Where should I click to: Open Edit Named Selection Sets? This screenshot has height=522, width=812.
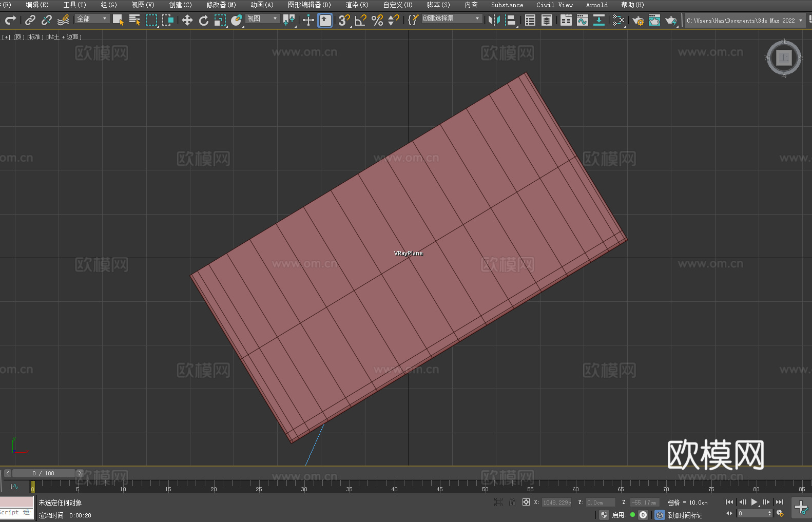click(413, 20)
